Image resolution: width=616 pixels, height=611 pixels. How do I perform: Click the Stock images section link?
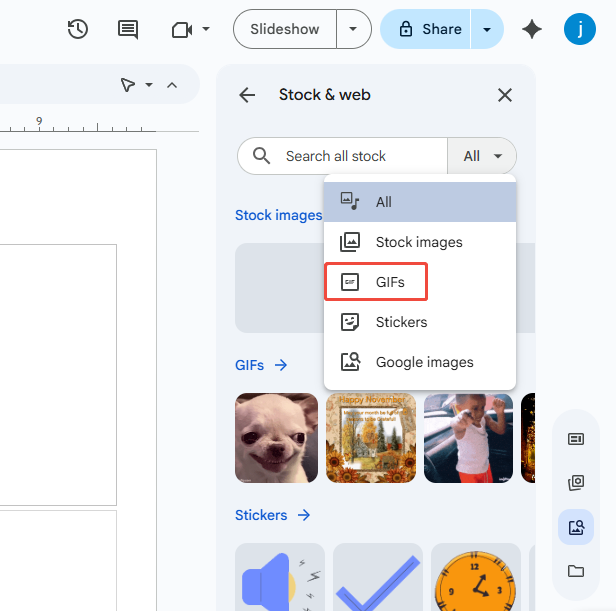[279, 215]
